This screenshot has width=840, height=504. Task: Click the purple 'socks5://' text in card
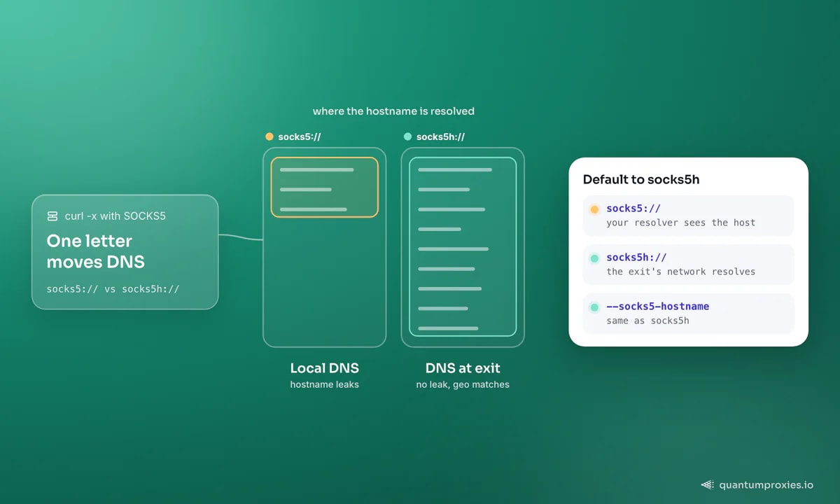(x=633, y=209)
